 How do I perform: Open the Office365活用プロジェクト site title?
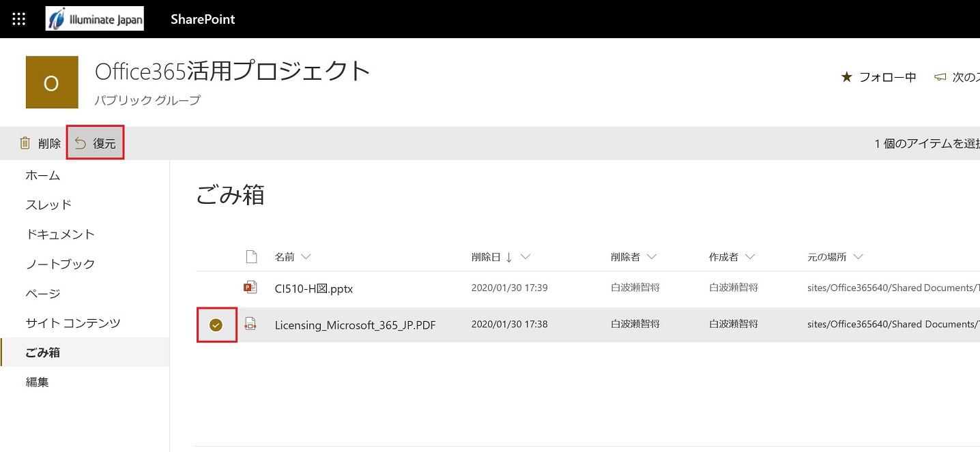233,71
